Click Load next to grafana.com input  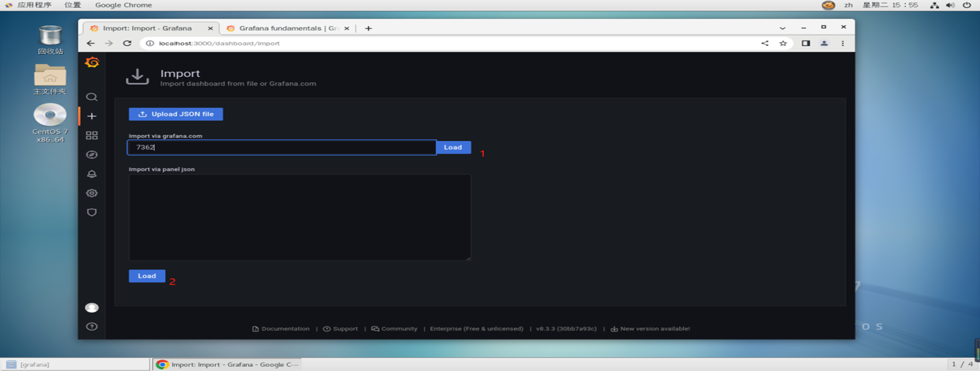point(453,147)
